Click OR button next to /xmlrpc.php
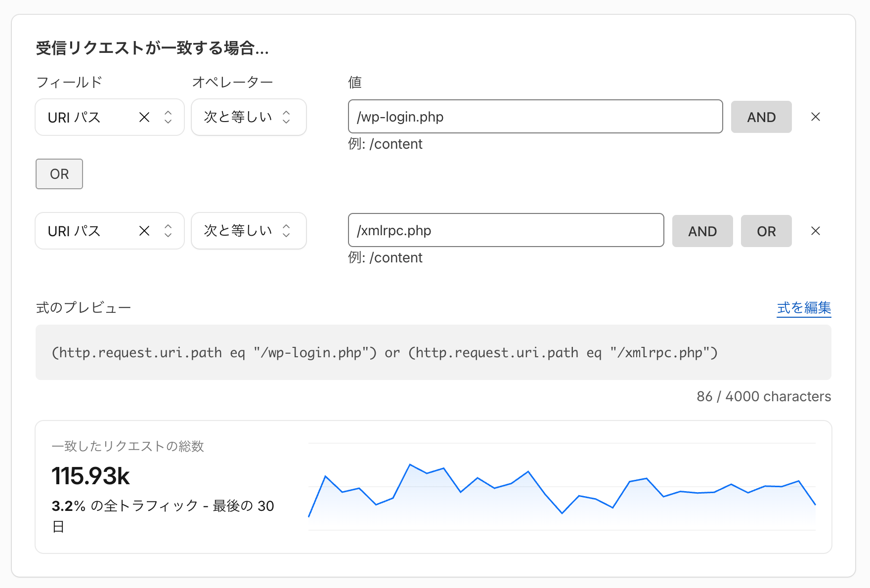This screenshot has width=870, height=588. (x=766, y=231)
